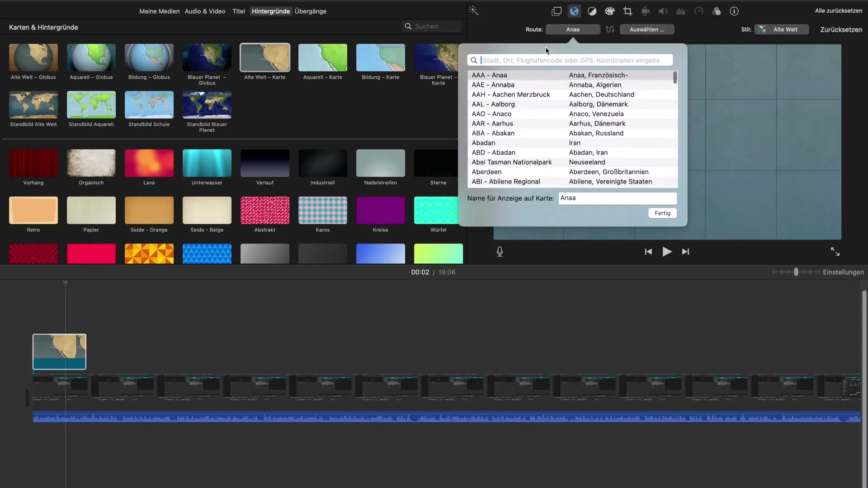The image size is (868, 488).
Task: Open the Auswählen route destination dropdown
Action: [x=646, y=29]
